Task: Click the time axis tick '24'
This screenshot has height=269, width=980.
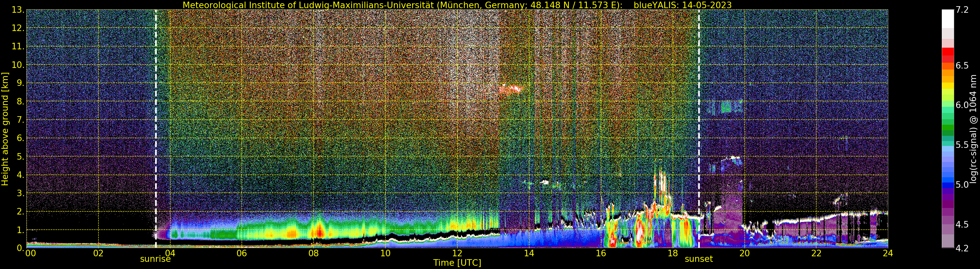Action: [x=888, y=253]
